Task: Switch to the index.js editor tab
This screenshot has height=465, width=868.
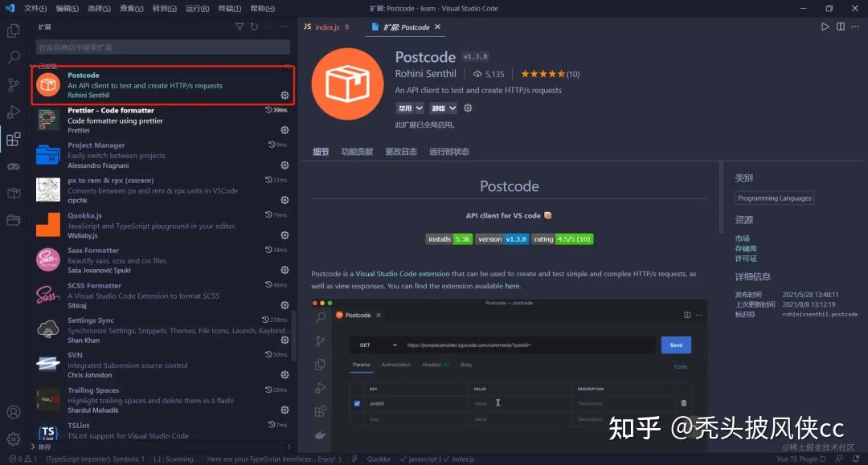Action: pyautogui.click(x=326, y=27)
